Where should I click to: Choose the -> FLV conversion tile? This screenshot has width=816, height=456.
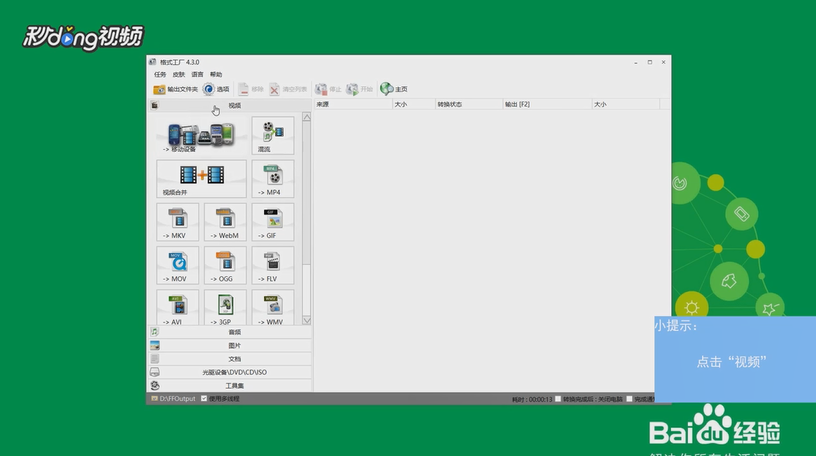[273, 265]
